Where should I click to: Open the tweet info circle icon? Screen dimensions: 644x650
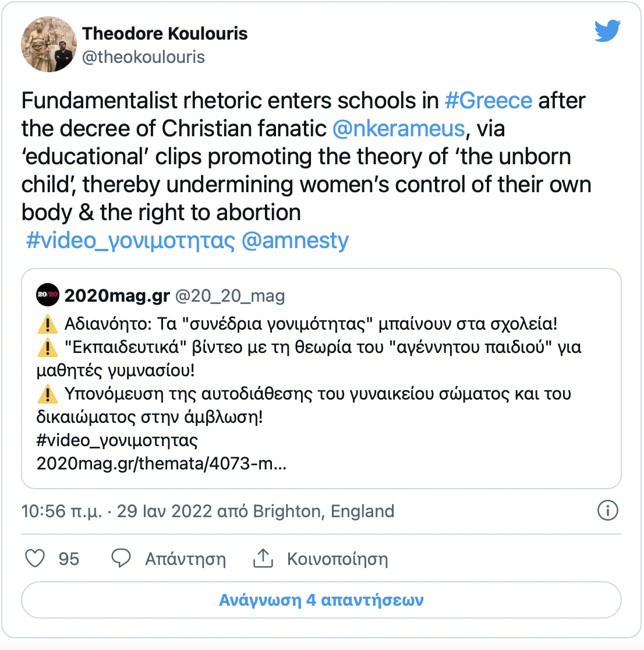click(x=607, y=511)
